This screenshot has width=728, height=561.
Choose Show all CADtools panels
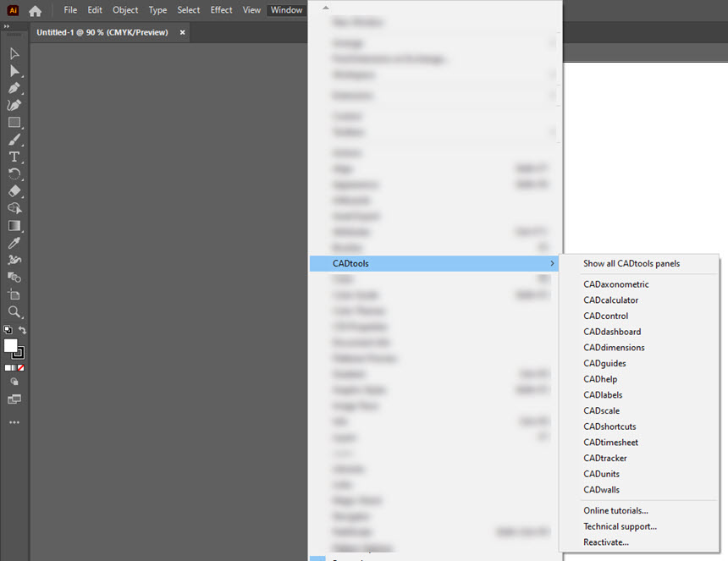pyautogui.click(x=631, y=263)
